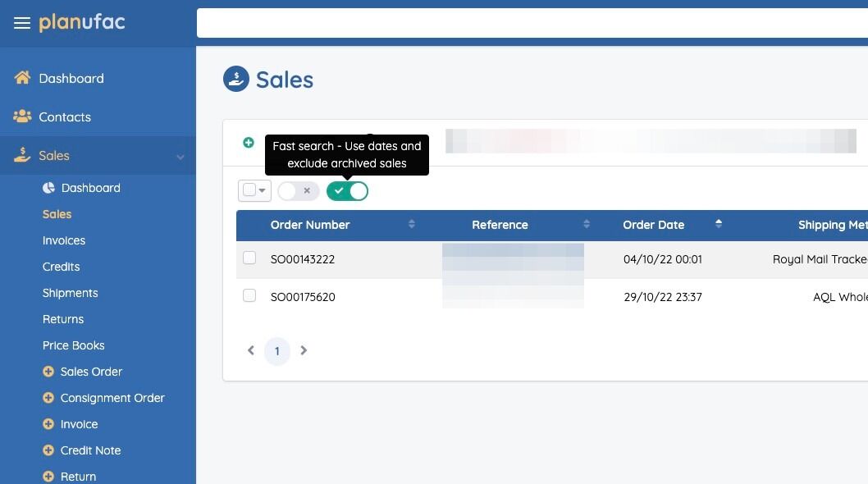Open Contacts people icon

(22, 116)
